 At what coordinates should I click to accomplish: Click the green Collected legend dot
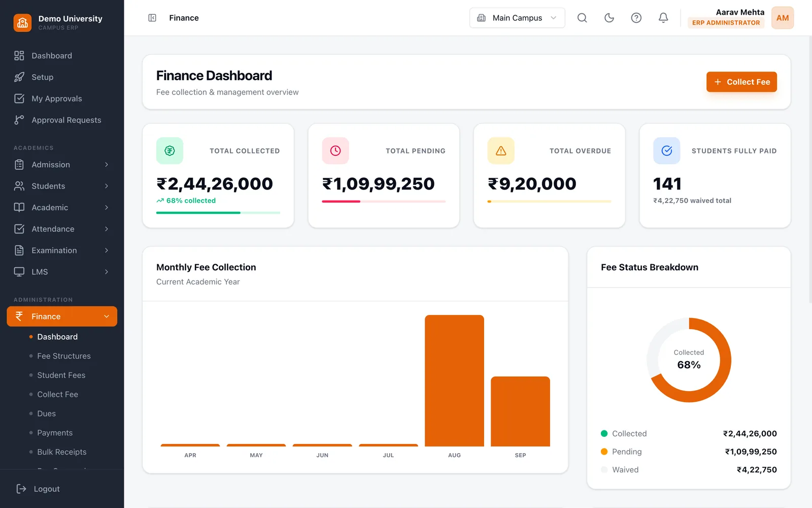click(x=604, y=433)
